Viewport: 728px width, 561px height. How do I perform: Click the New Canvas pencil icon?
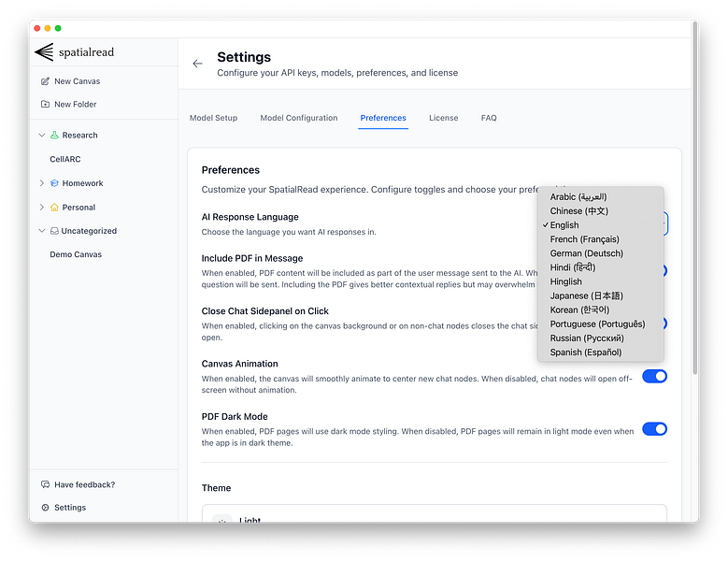click(45, 81)
